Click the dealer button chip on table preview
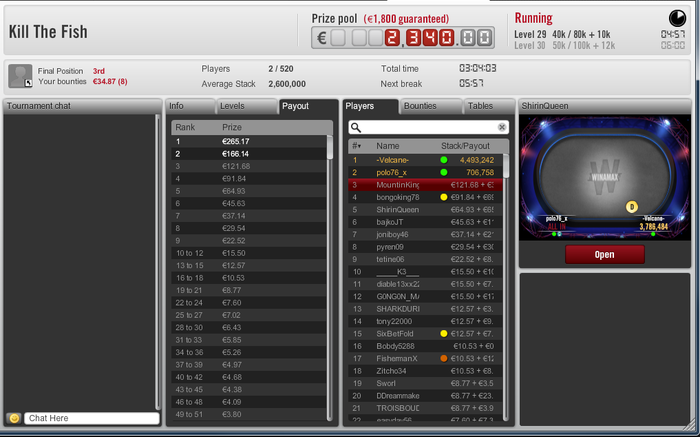 pos(631,207)
